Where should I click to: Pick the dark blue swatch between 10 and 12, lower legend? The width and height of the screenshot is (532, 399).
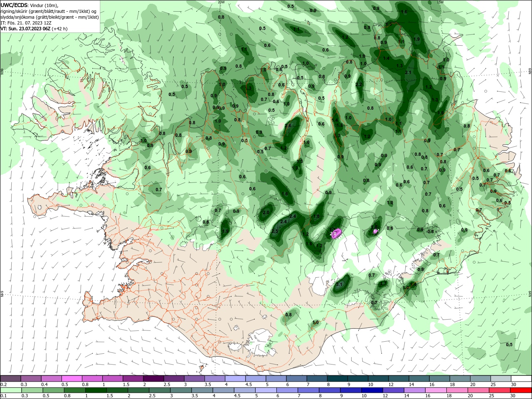pyautogui.click(x=372, y=390)
